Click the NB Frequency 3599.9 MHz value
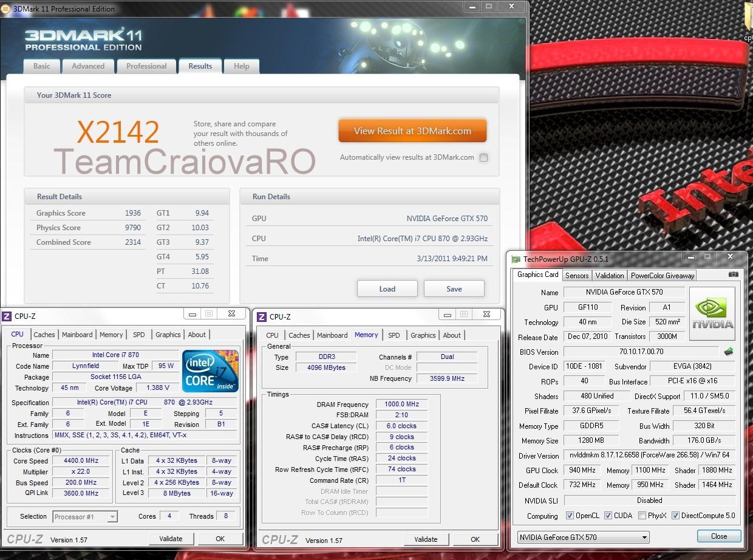The image size is (753, 560). coord(447,379)
